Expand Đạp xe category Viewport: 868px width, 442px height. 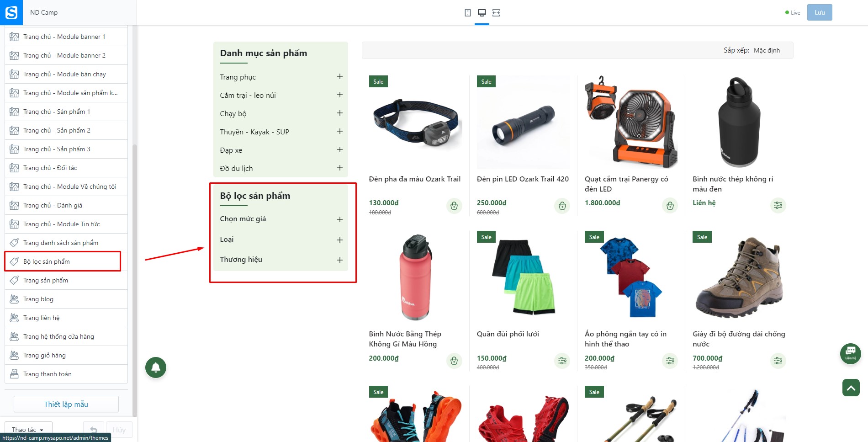coord(339,149)
